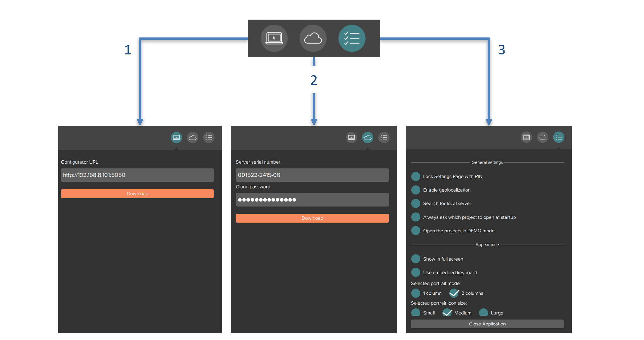Open cloud tab in Configurator URL panel
The image size is (644, 340).
click(193, 138)
